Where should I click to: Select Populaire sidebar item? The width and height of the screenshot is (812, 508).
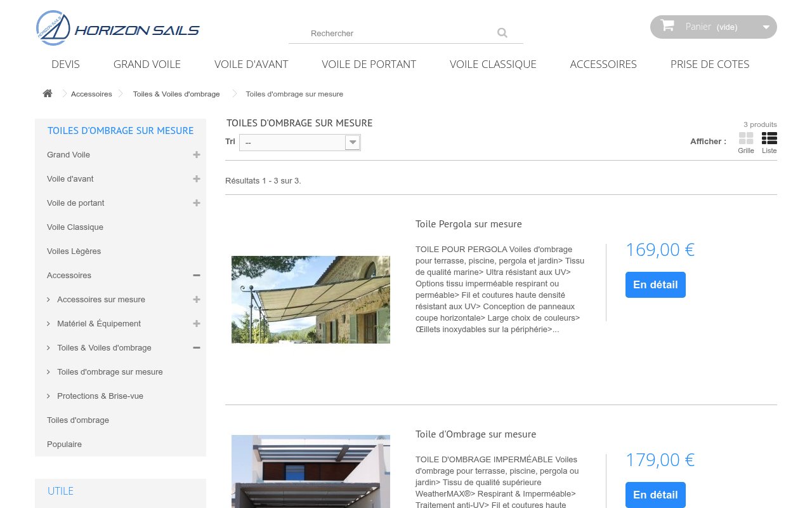64,444
